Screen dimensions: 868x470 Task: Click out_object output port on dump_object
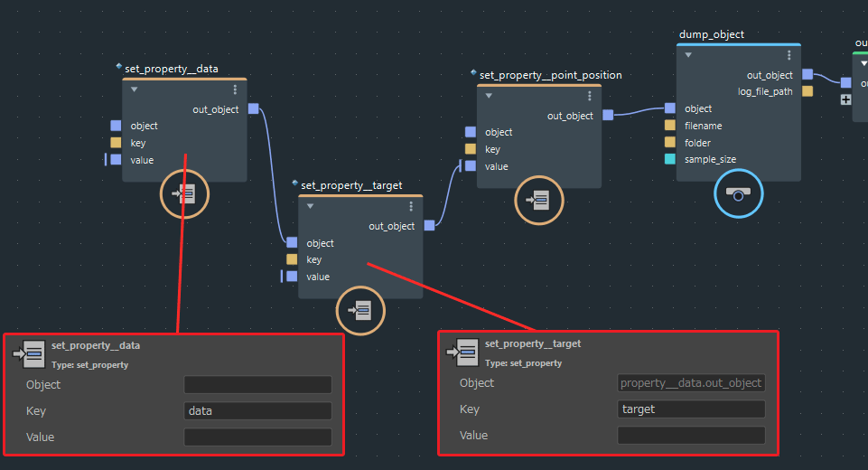tap(807, 75)
